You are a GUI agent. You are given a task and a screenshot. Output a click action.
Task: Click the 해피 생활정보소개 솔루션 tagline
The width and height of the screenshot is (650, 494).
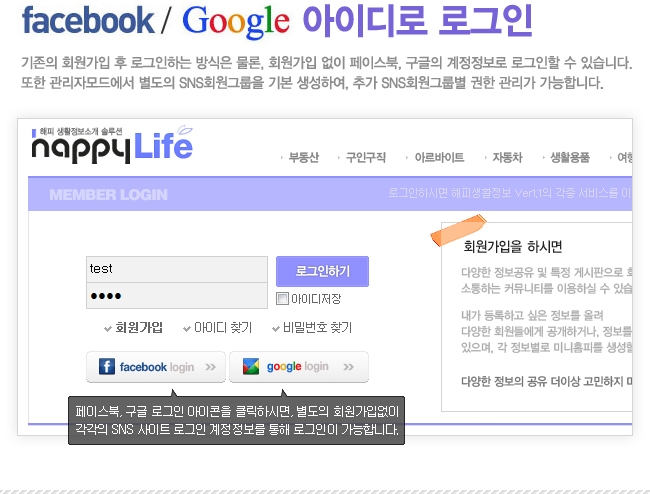click(81, 131)
